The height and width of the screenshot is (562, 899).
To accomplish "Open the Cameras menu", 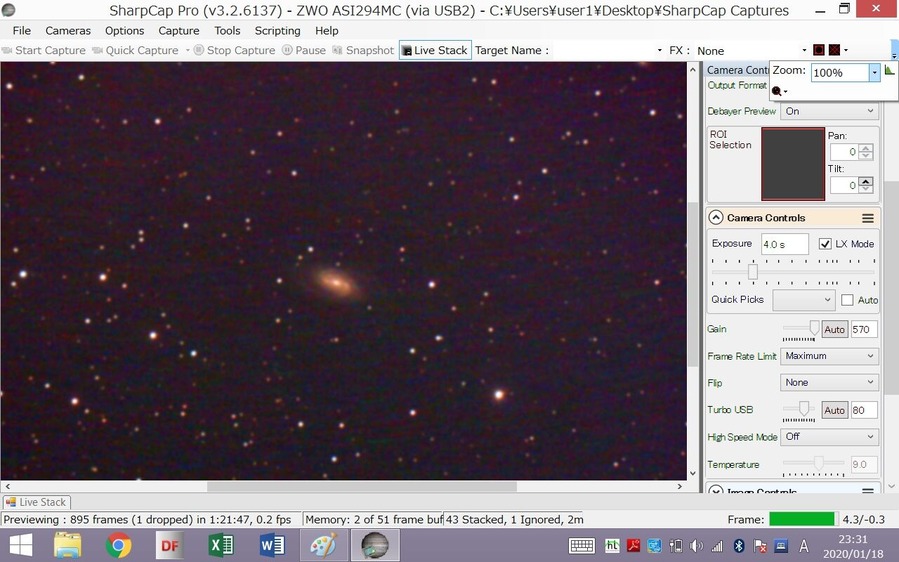I will 68,31.
